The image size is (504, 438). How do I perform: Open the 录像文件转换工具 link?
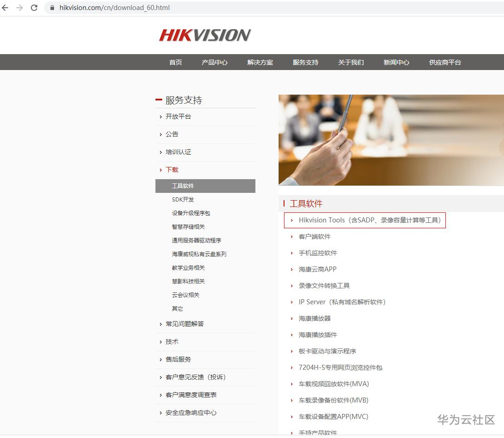(x=324, y=286)
